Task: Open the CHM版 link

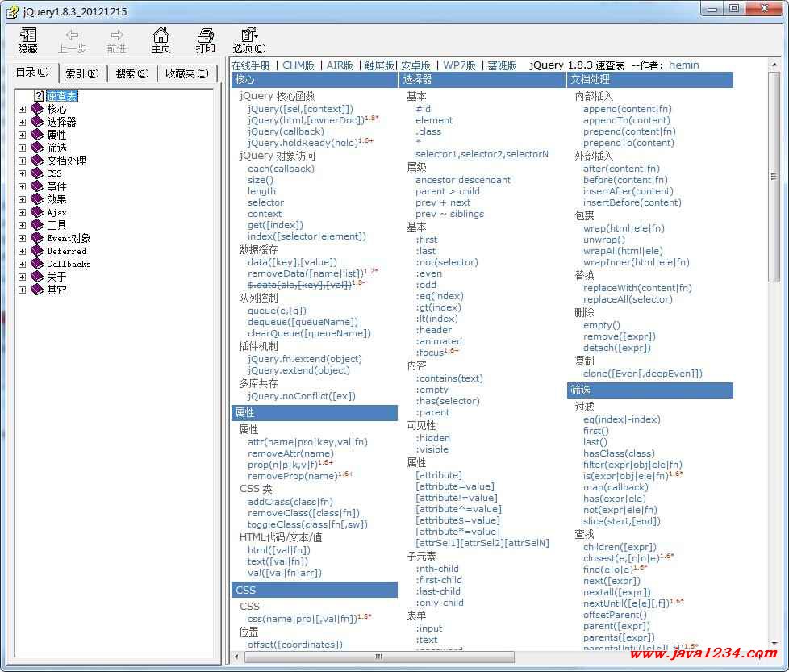Action: click(298, 65)
